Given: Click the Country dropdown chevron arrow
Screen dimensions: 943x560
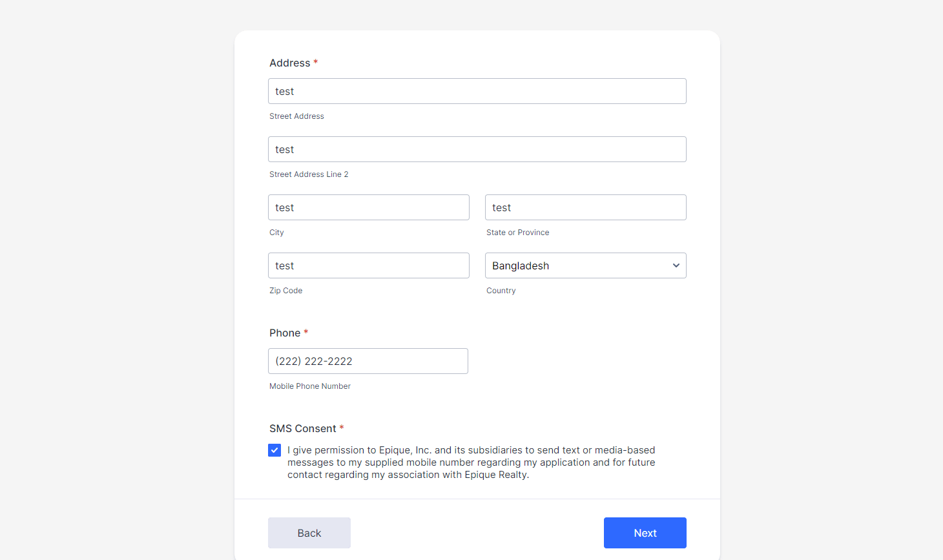Looking at the screenshot, I should coord(676,265).
